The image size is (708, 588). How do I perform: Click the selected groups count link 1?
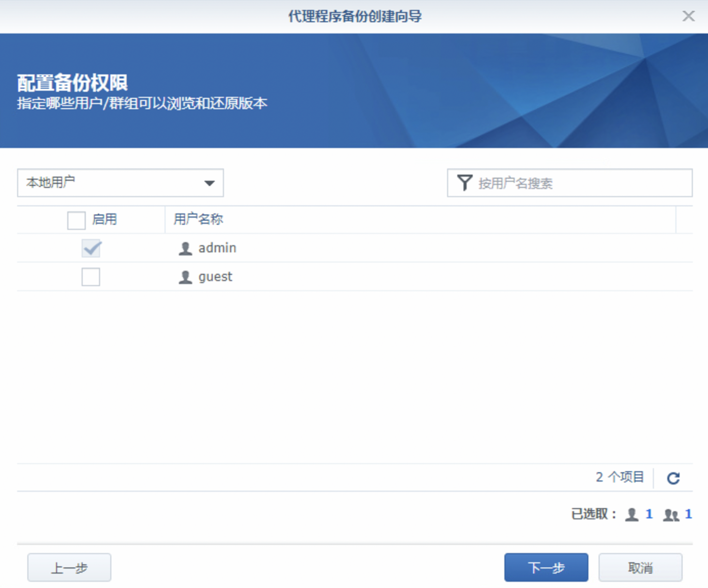(x=690, y=514)
